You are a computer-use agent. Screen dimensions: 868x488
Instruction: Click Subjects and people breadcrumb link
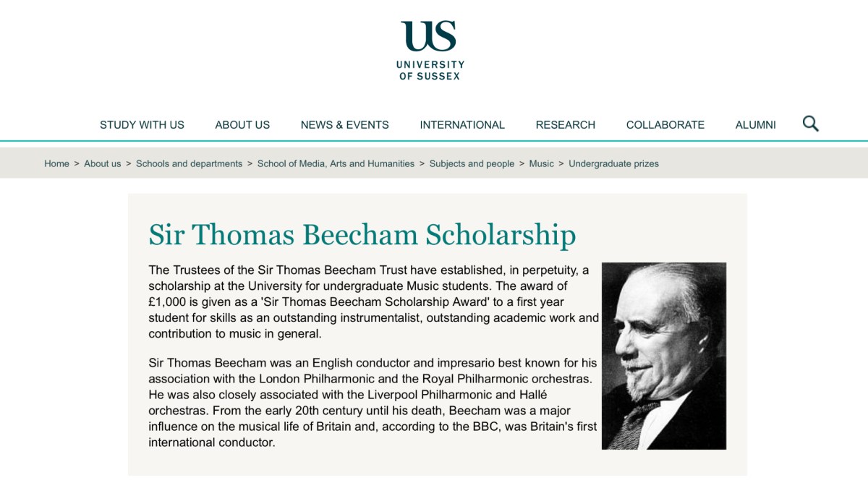472,163
